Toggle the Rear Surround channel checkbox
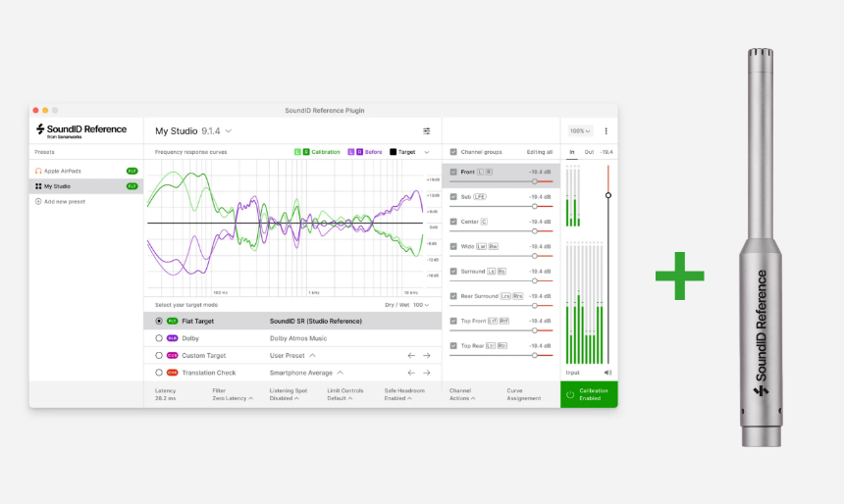 453,296
